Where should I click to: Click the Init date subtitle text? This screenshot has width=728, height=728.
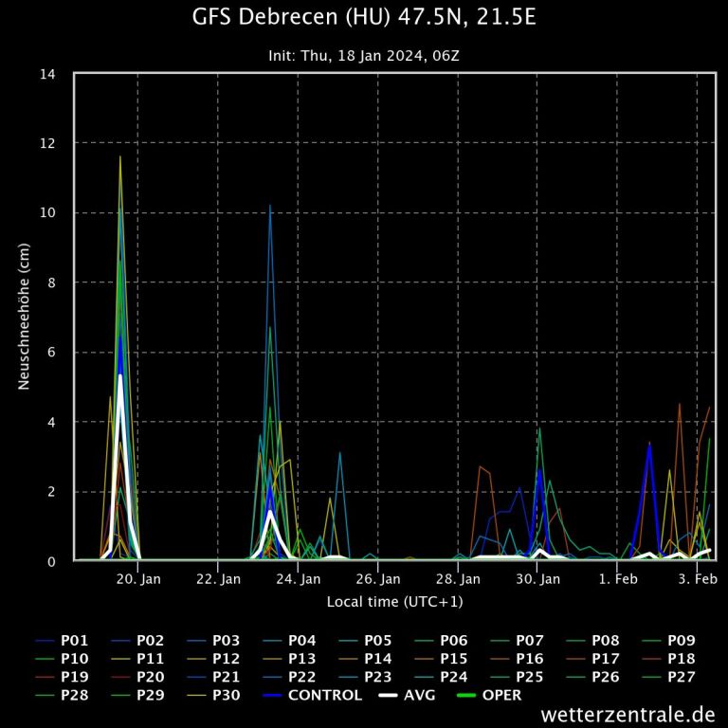[364, 55]
